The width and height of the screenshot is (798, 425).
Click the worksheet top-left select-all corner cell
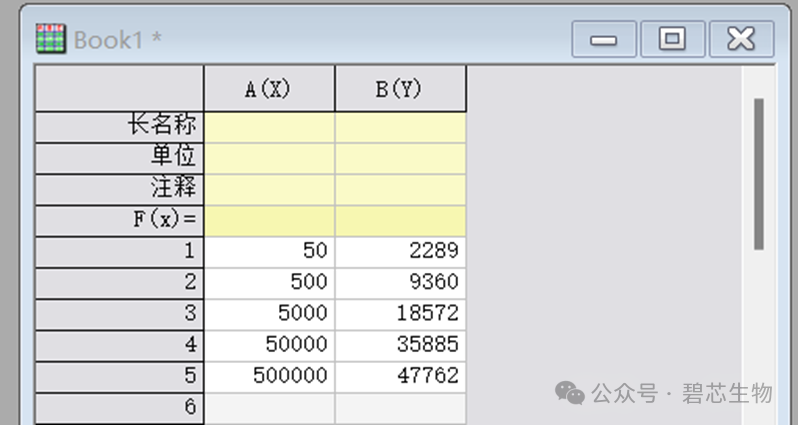119,89
